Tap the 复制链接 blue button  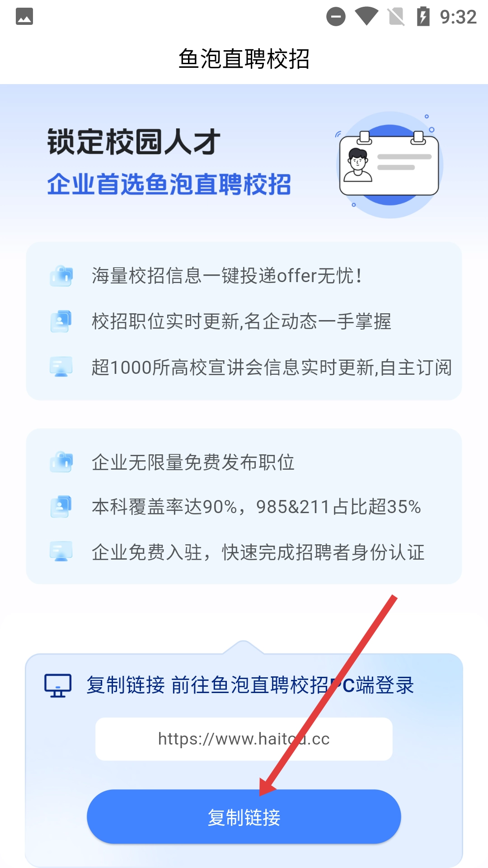(244, 817)
